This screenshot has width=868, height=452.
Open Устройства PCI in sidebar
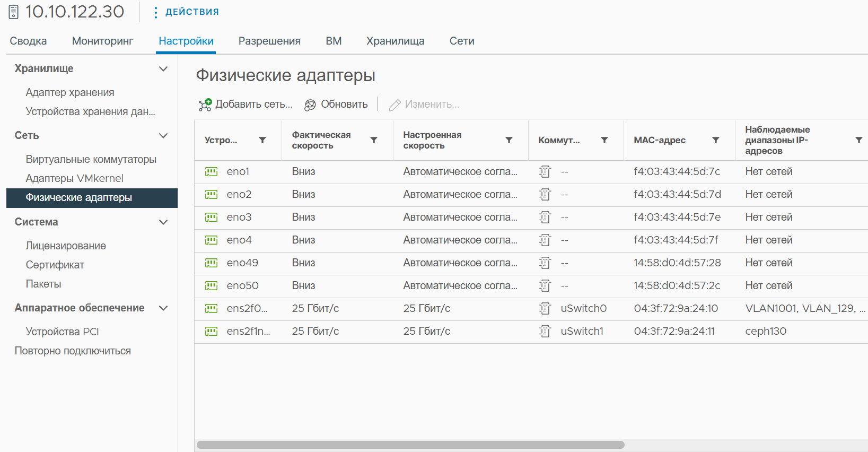click(x=63, y=332)
